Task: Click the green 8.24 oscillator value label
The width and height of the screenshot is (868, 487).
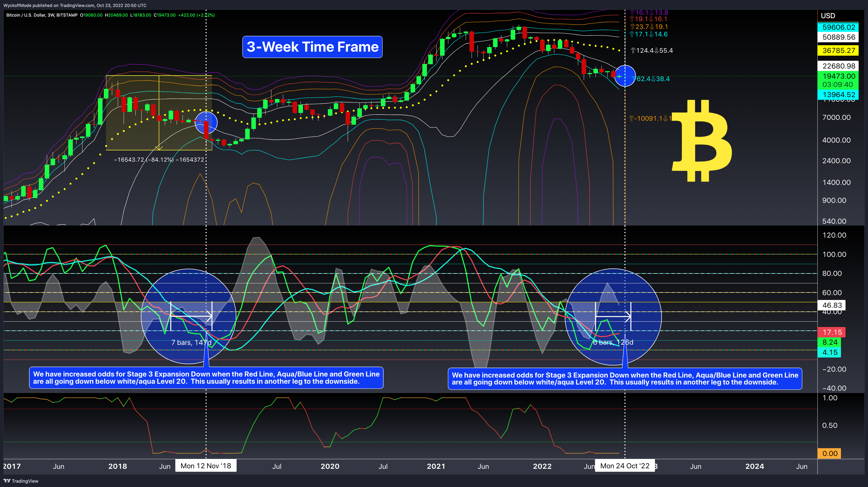Action: (x=829, y=343)
